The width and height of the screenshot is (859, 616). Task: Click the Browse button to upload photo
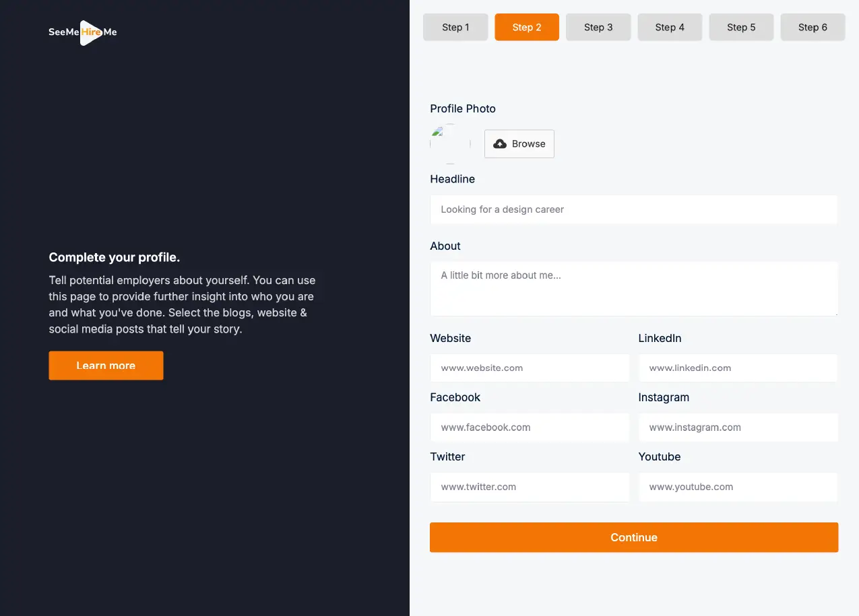click(x=519, y=143)
